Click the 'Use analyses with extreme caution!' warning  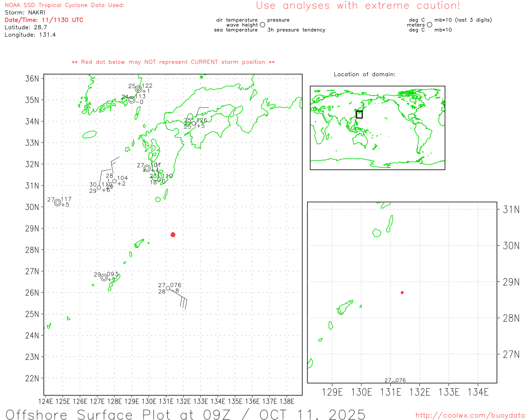358,6
